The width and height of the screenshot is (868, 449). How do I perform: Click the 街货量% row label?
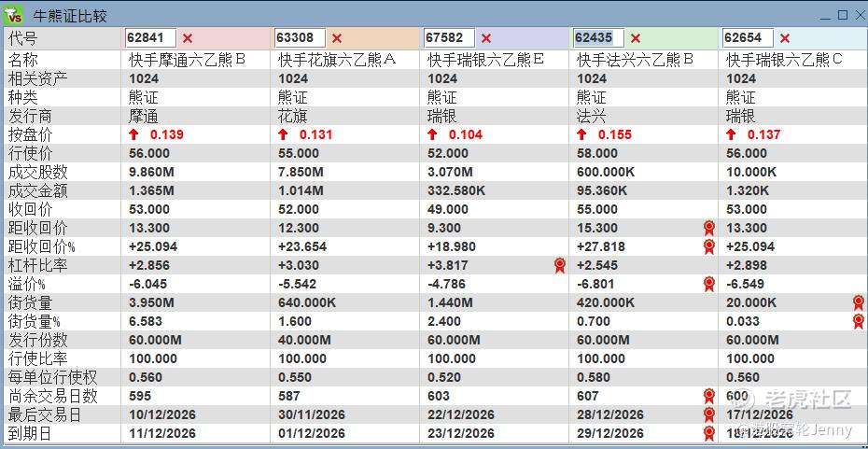point(34,321)
